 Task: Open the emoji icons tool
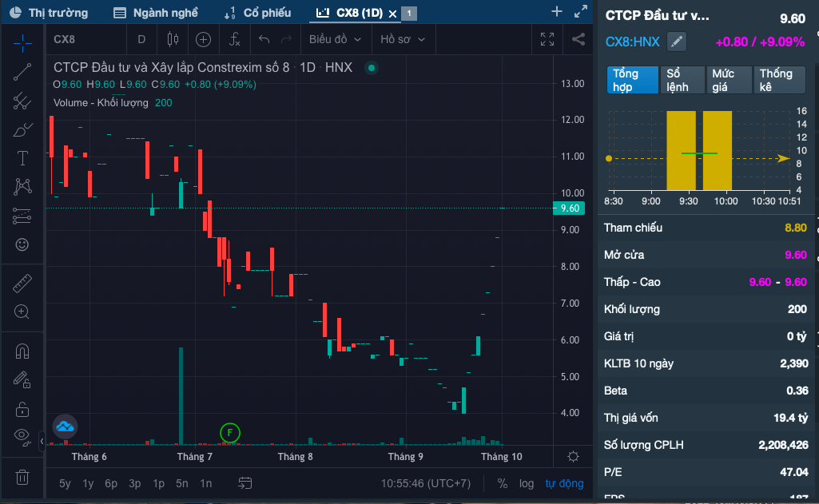click(22, 244)
